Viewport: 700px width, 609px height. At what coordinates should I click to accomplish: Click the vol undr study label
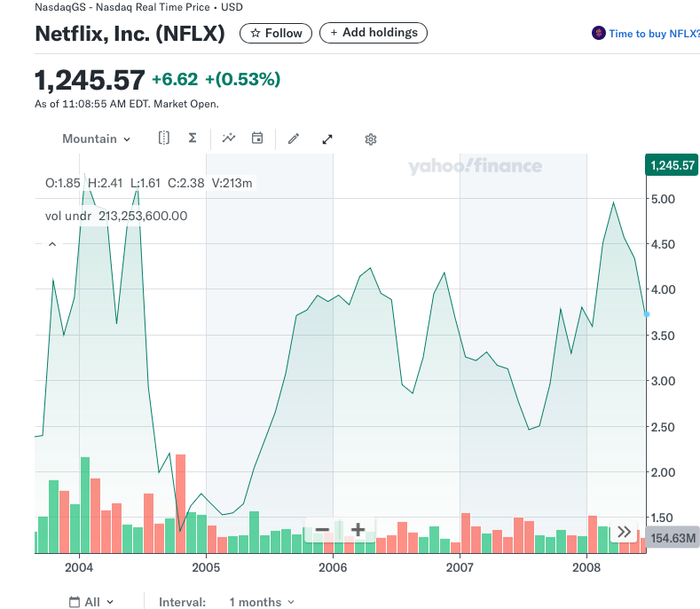point(68,216)
